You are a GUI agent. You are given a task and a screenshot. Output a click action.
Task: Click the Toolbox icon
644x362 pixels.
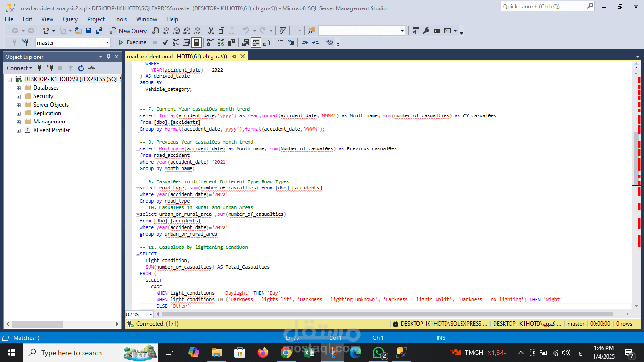437,31
